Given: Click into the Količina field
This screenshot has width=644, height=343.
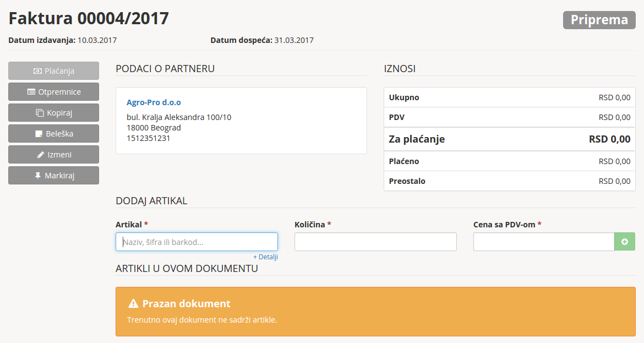Looking at the screenshot, I should (375, 242).
